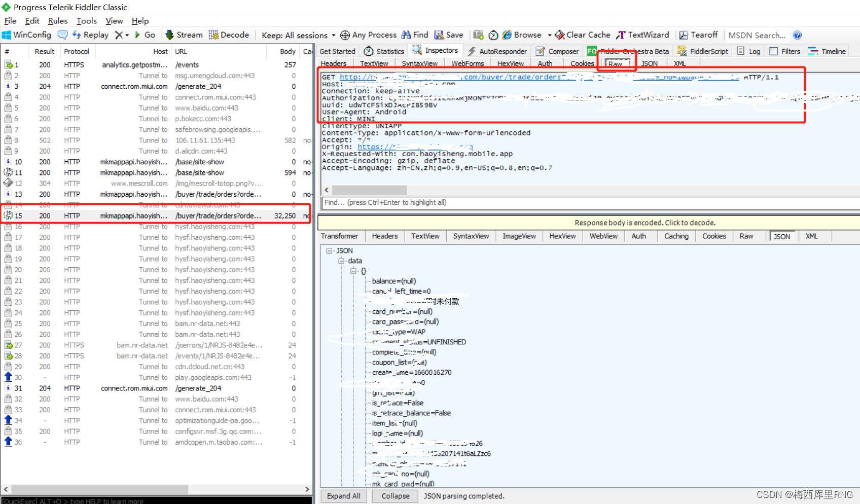Image resolution: width=860 pixels, height=504 pixels.
Task: Click the Collapse button
Action: tap(396, 496)
